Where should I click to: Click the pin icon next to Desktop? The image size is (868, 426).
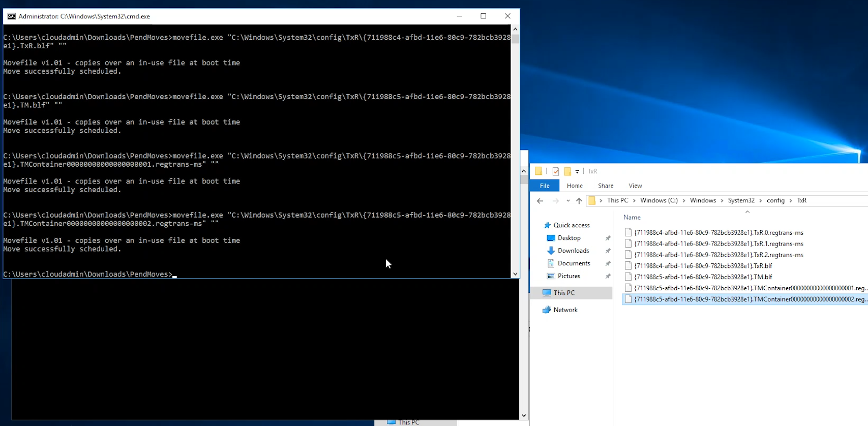(x=608, y=238)
